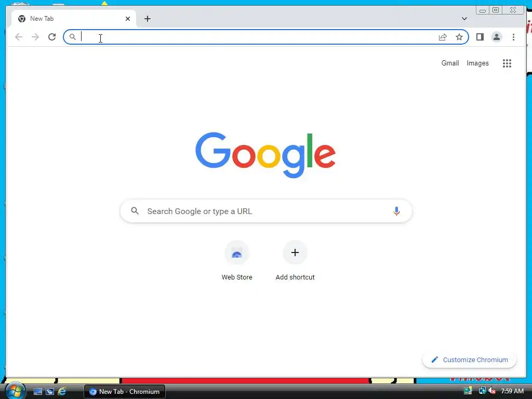The image size is (532, 399).
Task: Launch Internet Explorer from quick launch
Action: pyautogui.click(x=62, y=392)
